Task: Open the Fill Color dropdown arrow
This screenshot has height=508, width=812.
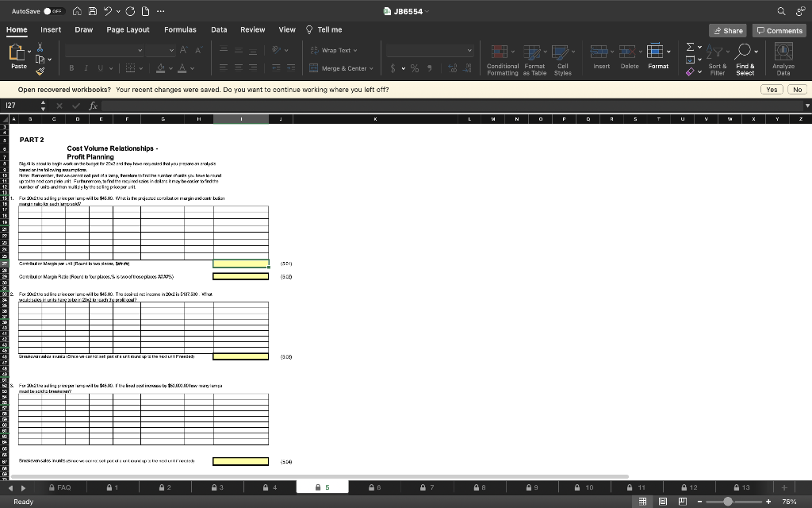Action: point(170,70)
